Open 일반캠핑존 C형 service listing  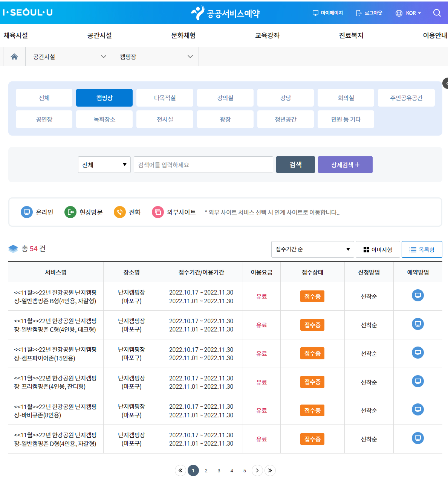(x=55, y=325)
